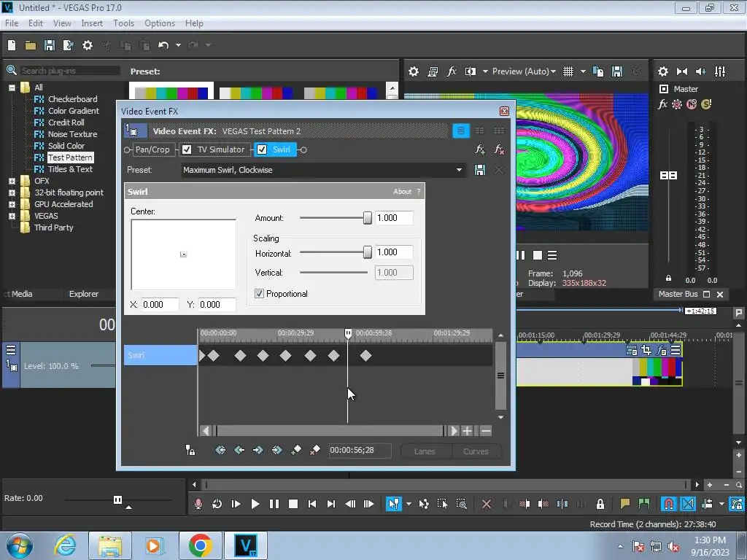The image size is (747, 560).
Task: Click the Record microphone button in the transport
Action: pyautogui.click(x=198, y=504)
